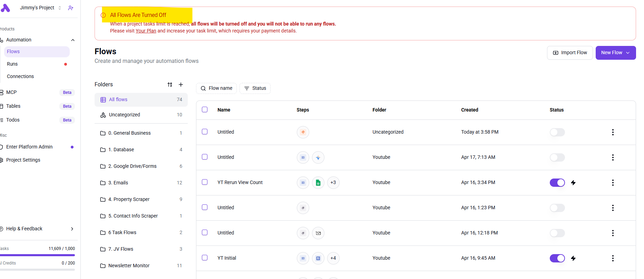Click the table step icon in YT Initial row

318,258
